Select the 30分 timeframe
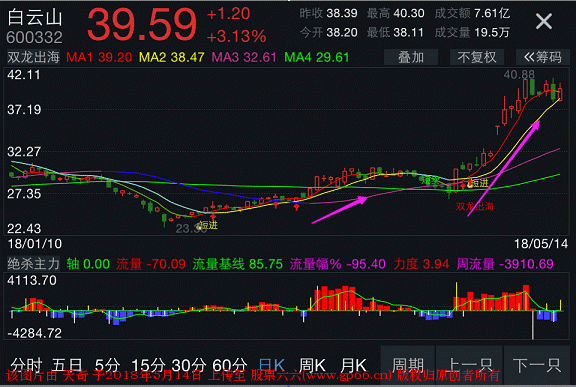The image size is (576, 387). tap(189, 365)
